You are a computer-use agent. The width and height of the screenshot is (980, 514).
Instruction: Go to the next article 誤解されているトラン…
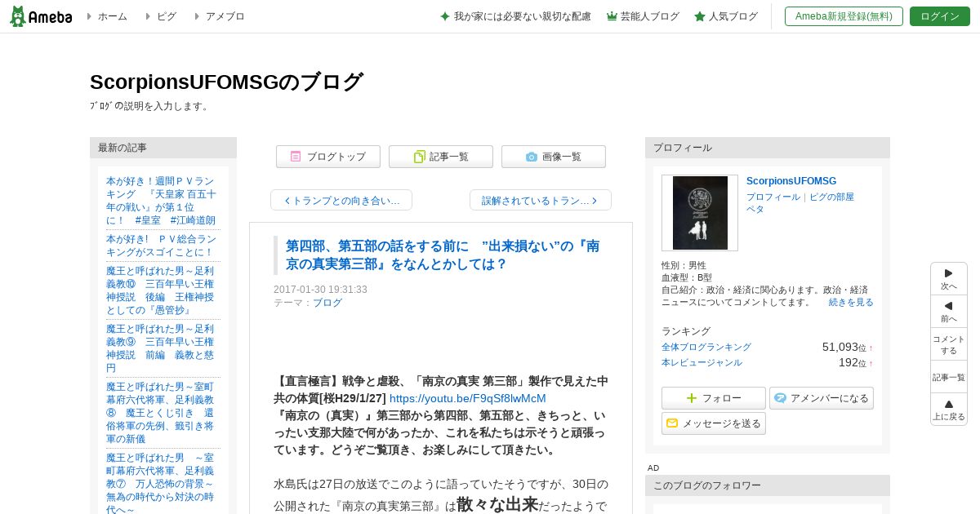tap(541, 200)
